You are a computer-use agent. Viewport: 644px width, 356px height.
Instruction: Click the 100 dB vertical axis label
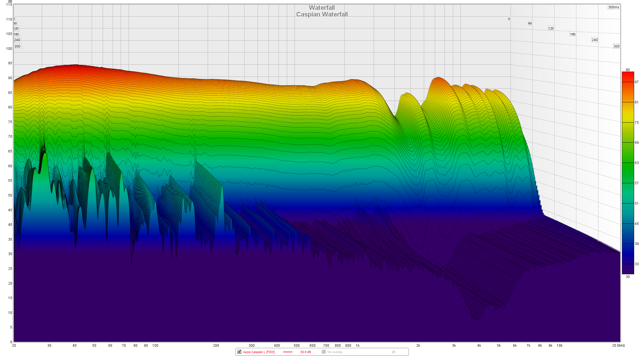9,49
